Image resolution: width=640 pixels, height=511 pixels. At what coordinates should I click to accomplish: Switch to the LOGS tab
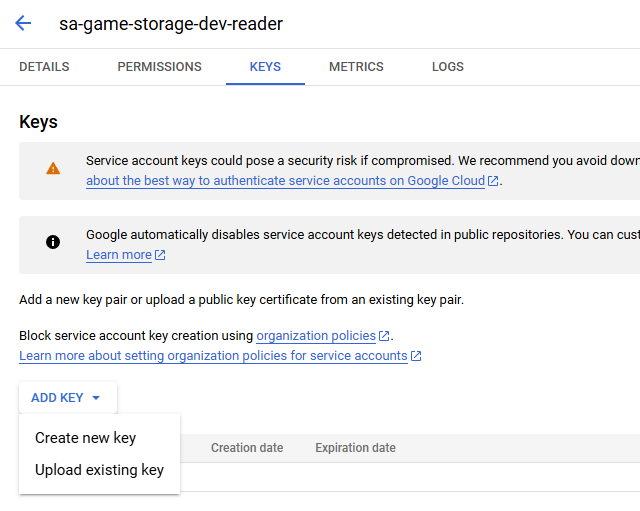(448, 67)
